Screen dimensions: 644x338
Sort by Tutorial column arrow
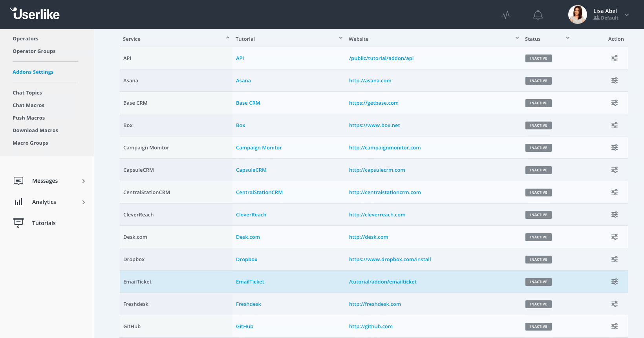pos(341,38)
